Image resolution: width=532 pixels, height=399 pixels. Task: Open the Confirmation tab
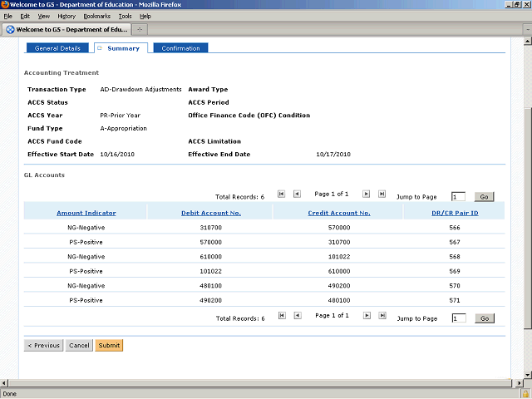(180, 48)
